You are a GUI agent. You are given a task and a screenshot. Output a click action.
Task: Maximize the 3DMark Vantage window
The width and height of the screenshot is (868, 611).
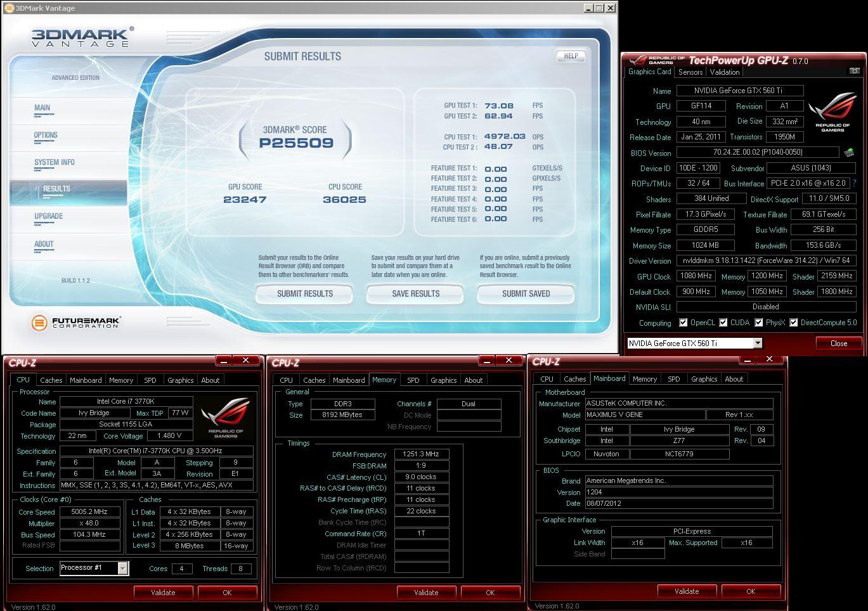pyautogui.click(x=599, y=8)
